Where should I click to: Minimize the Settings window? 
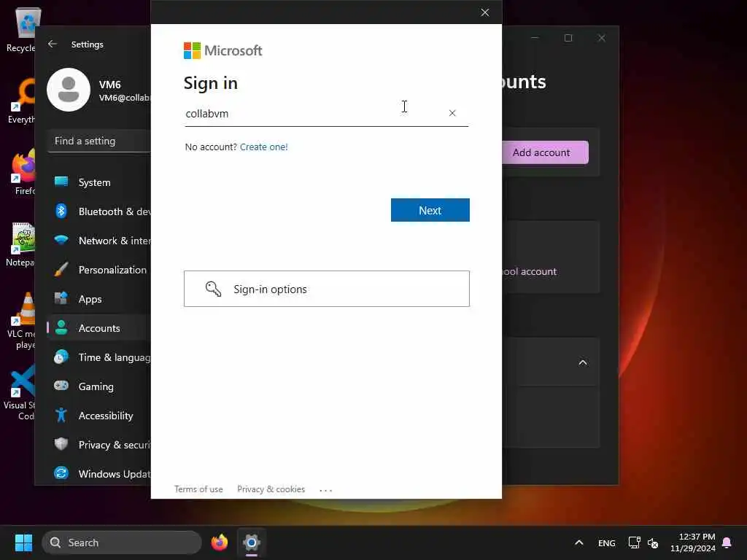click(535, 38)
